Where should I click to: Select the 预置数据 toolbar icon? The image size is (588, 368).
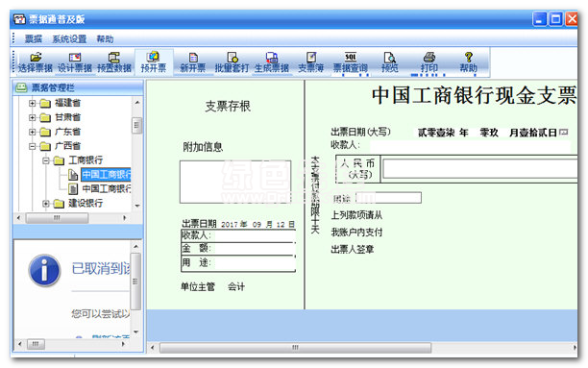click(x=114, y=62)
